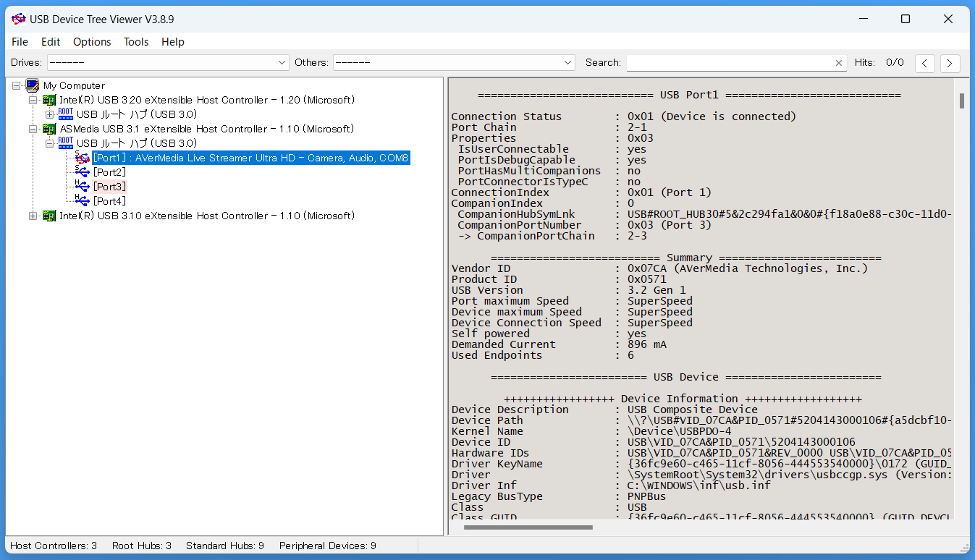This screenshot has height=560, width=975.
Task: Select Intel(R) USB 3.20 eXtensible Host Controller
Action: (207, 100)
